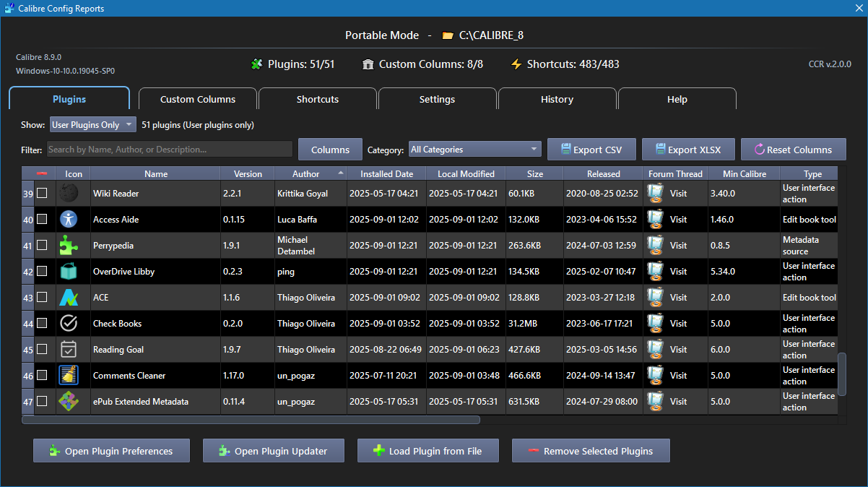Click forum thread icon for OverDrive Libby

point(655,272)
